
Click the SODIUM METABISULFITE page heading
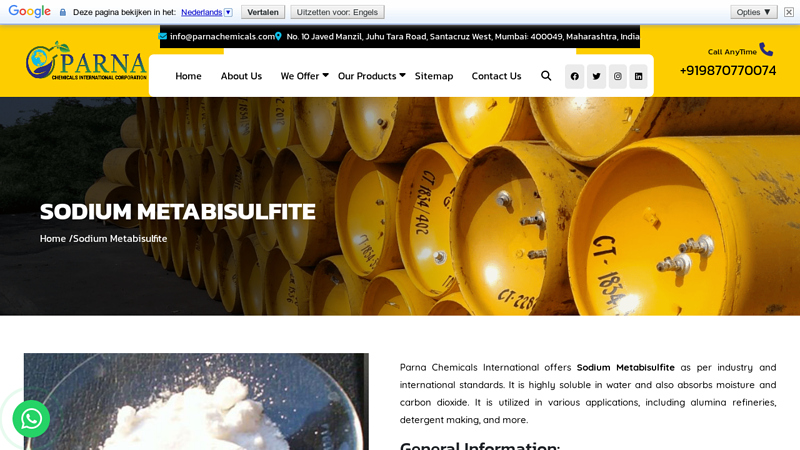tap(178, 211)
